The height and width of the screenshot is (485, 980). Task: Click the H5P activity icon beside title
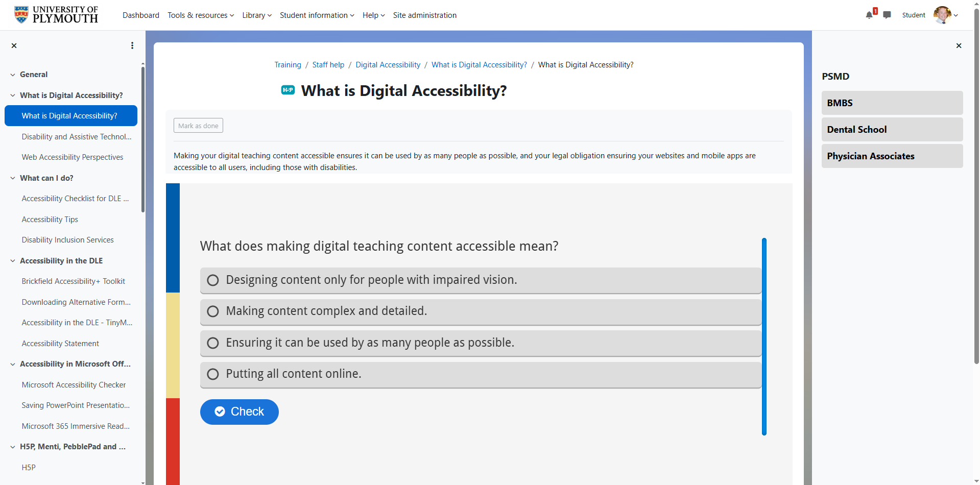pyautogui.click(x=288, y=90)
